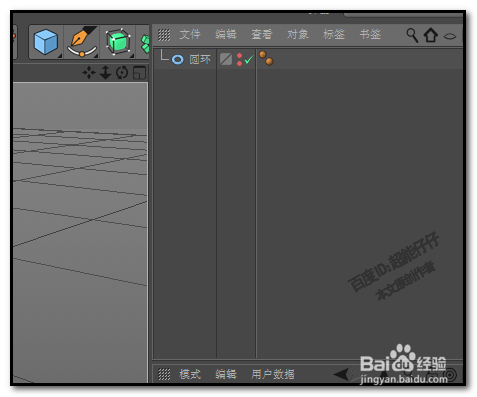
Task: Toggle the viewport maximize icon
Action: pyautogui.click(x=139, y=73)
